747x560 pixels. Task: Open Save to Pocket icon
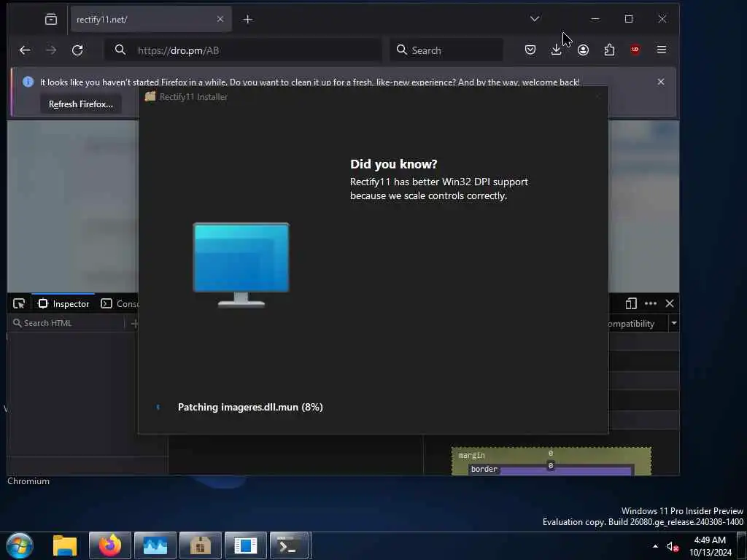[530, 50]
